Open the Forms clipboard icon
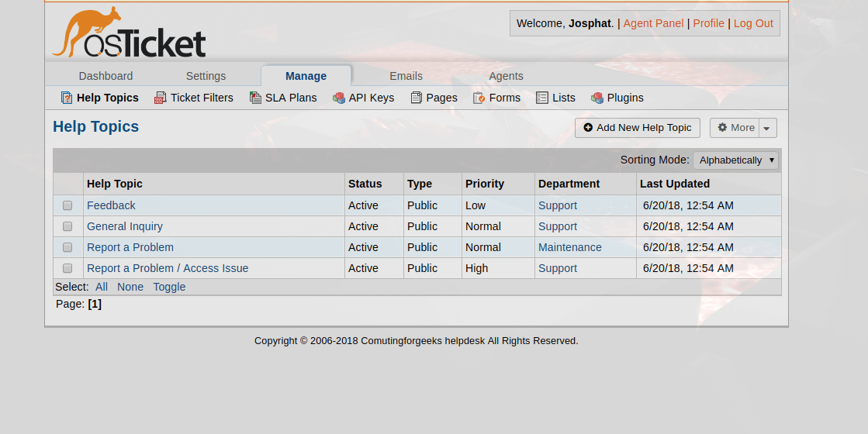The height and width of the screenshot is (434, 868). pos(479,98)
